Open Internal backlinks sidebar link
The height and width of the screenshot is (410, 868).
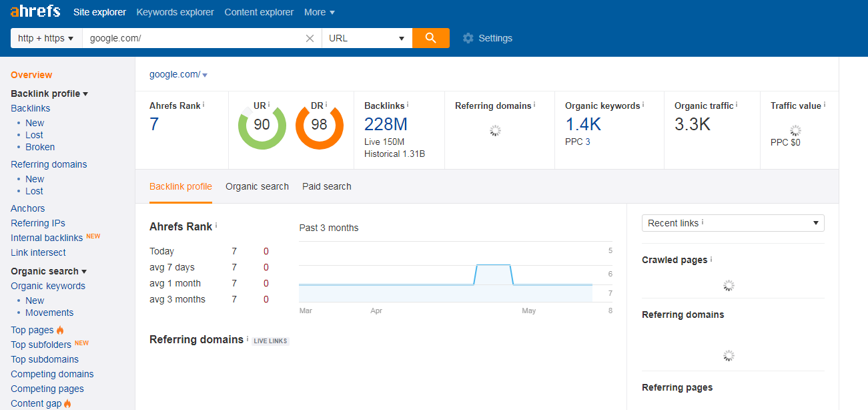point(47,238)
